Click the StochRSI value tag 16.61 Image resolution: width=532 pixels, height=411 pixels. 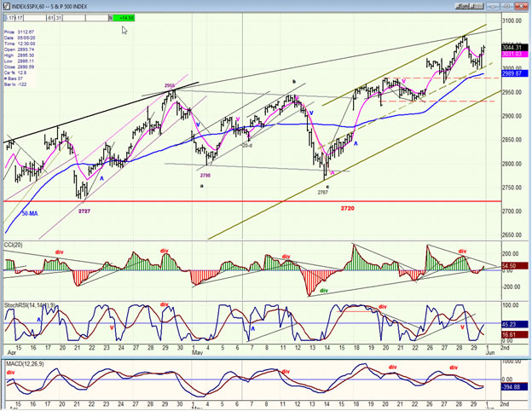tap(514, 334)
